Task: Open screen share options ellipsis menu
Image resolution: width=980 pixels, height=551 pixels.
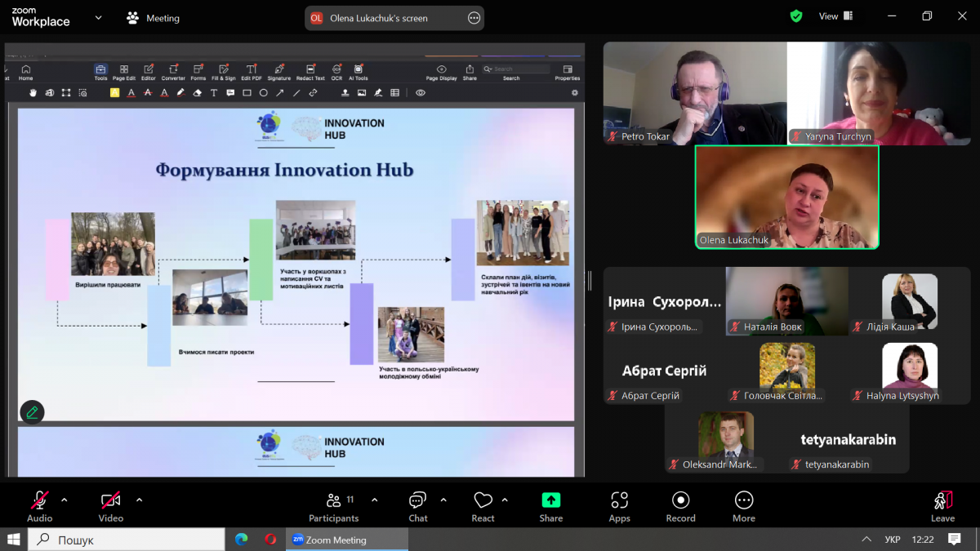Action: [x=474, y=18]
